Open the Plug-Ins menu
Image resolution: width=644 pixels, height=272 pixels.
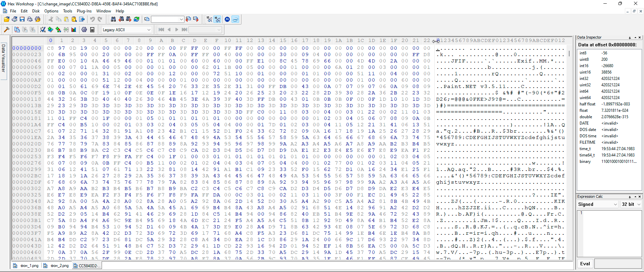point(84,11)
